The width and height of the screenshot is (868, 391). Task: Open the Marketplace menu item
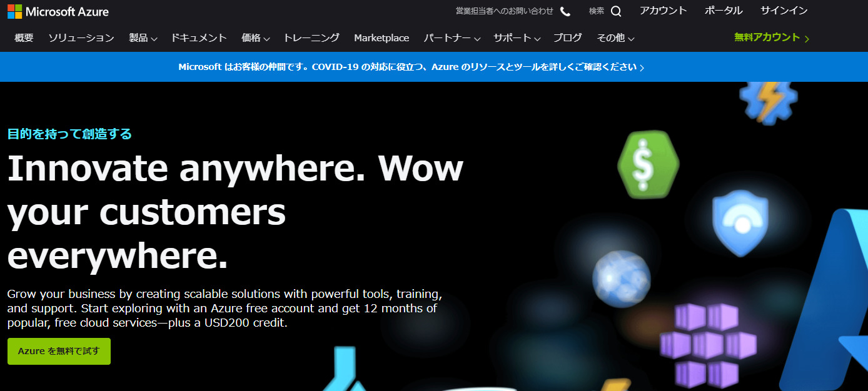point(381,38)
